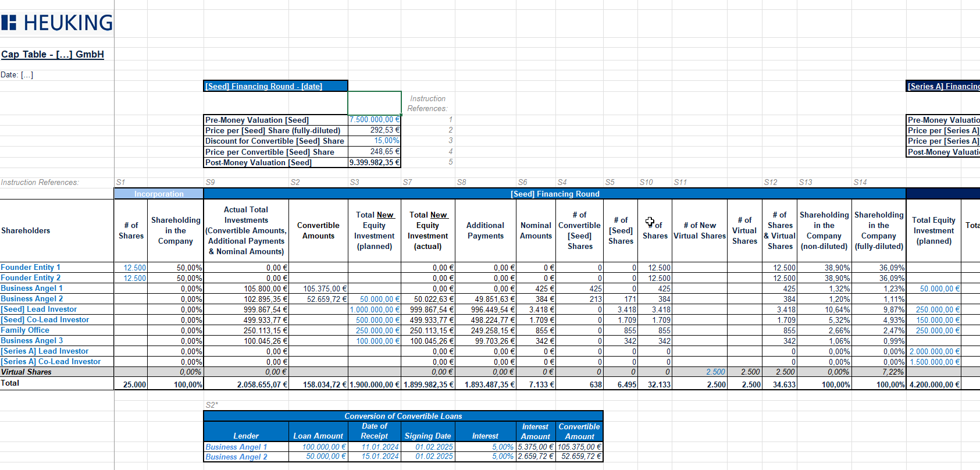
Task: Select the [Series A] Co-Lead Investor label
Action: pyautogui.click(x=51, y=362)
